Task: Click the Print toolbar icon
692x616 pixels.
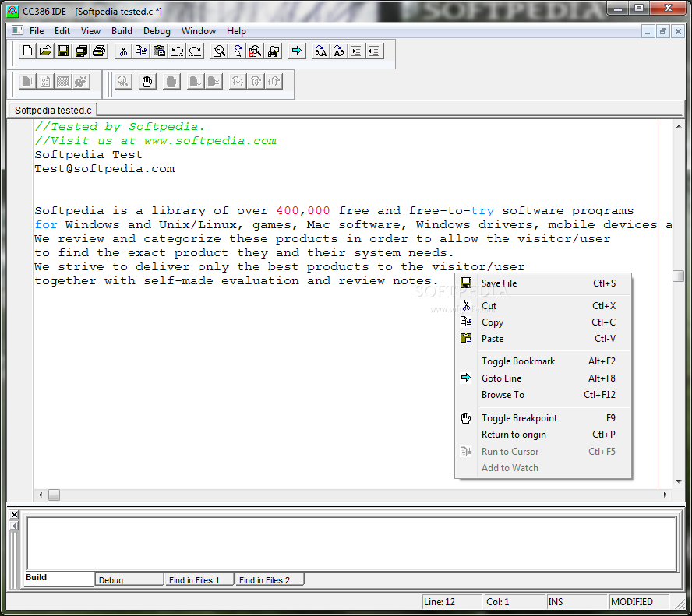Action: pos(99,51)
